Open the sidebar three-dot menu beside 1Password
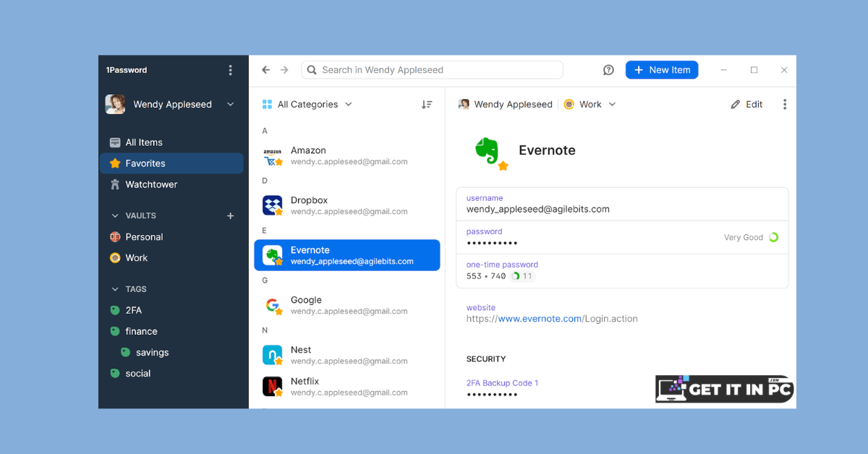Image resolution: width=868 pixels, height=454 pixels. pos(230,70)
